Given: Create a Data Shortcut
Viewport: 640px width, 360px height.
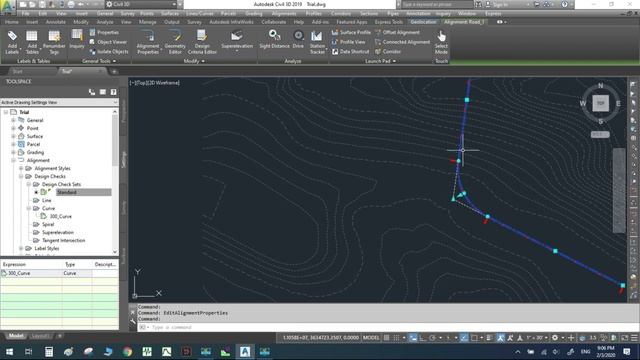Looking at the screenshot, I should click(350, 51).
